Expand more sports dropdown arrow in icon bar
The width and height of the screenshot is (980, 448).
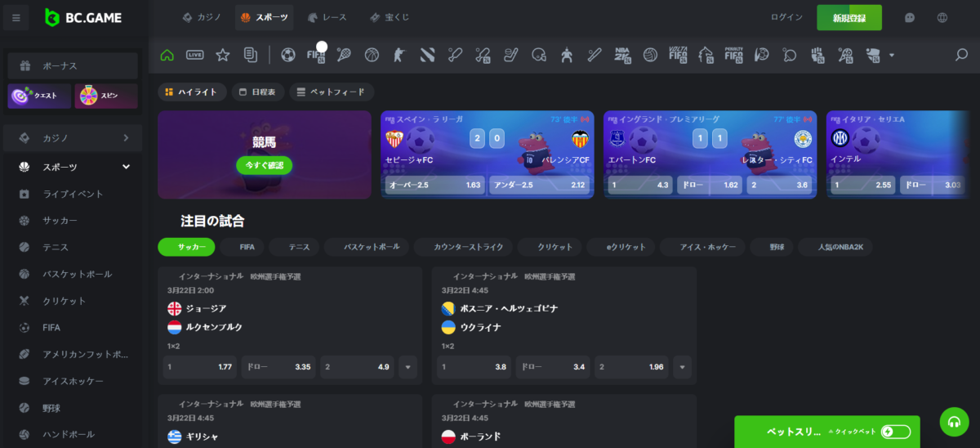(892, 56)
